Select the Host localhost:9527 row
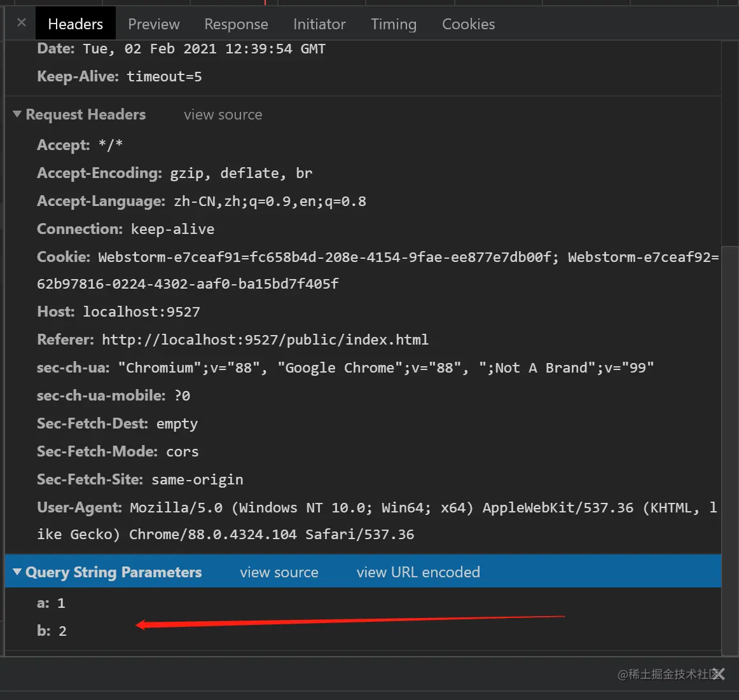 pyautogui.click(x=118, y=312)
